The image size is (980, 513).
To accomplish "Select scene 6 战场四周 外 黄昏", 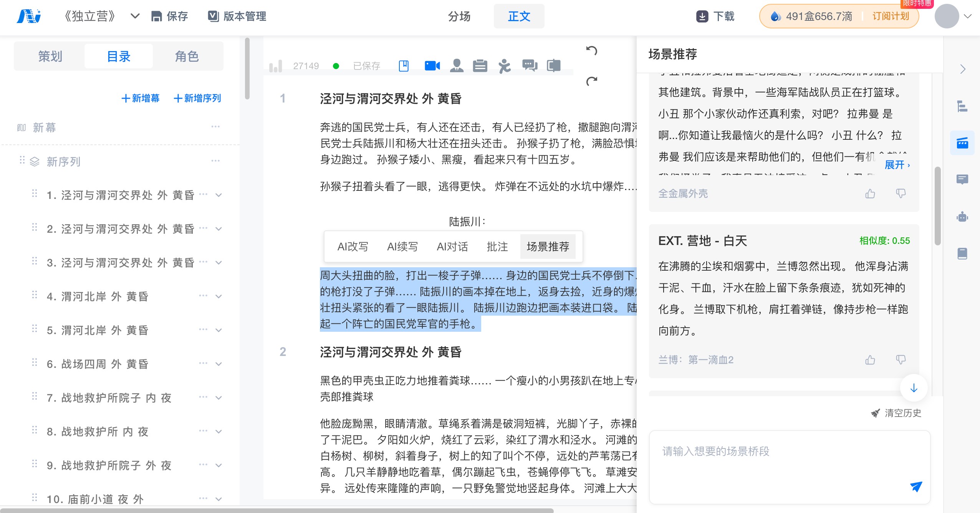I will (x=98, y=364).
